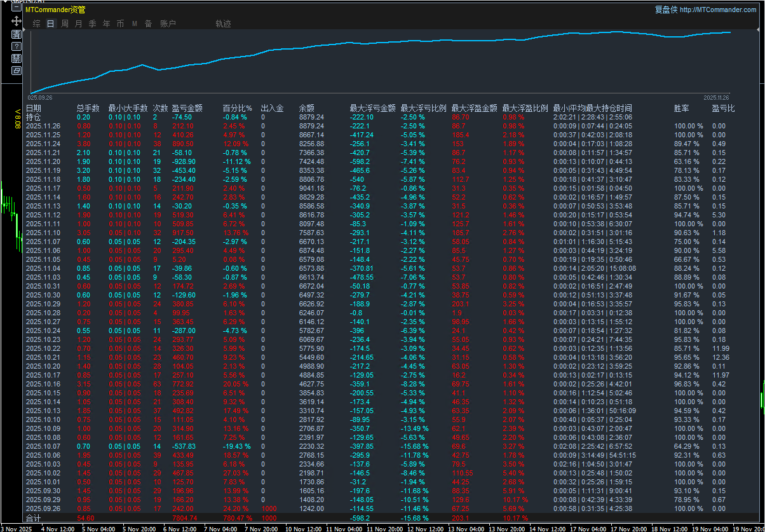This screenshot has height=532, width=765.
Task: Switch to the 年 yearly tab
Action: pyautogui.click(x=106, y=24)
